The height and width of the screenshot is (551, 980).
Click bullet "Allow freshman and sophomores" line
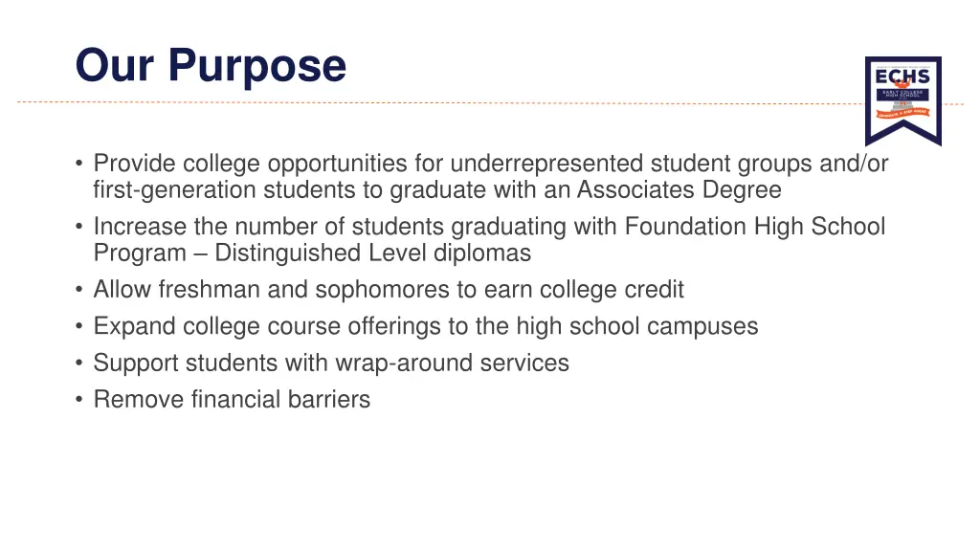[x=389, y=290]
